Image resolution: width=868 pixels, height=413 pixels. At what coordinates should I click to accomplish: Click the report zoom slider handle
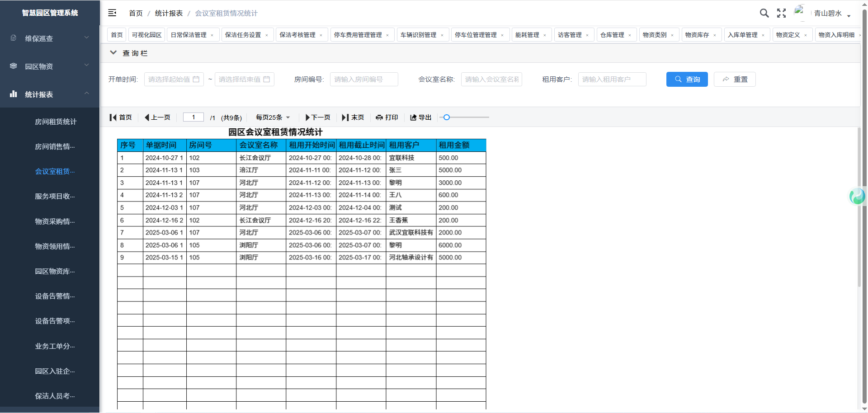(x=447, y=117)
